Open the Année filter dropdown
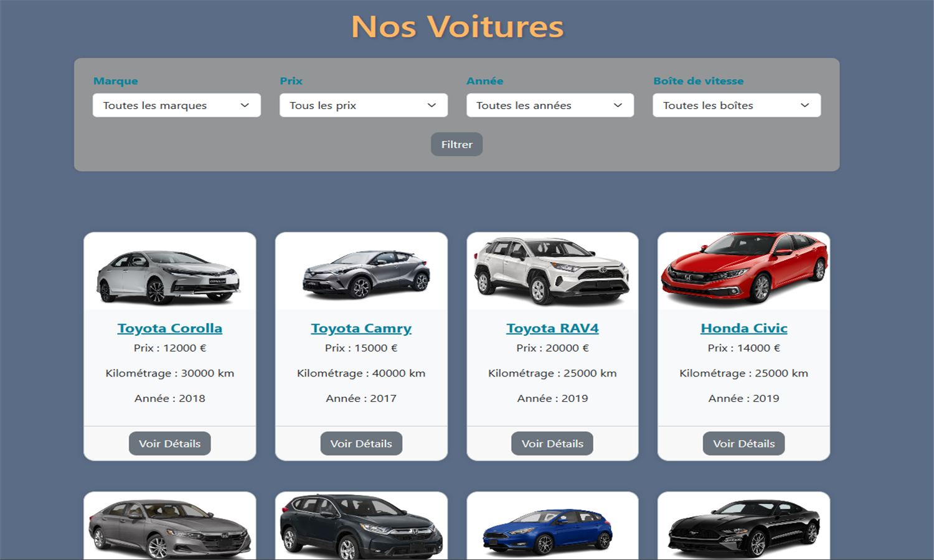This screenshot has width=934, height=560. coord(550,105)
